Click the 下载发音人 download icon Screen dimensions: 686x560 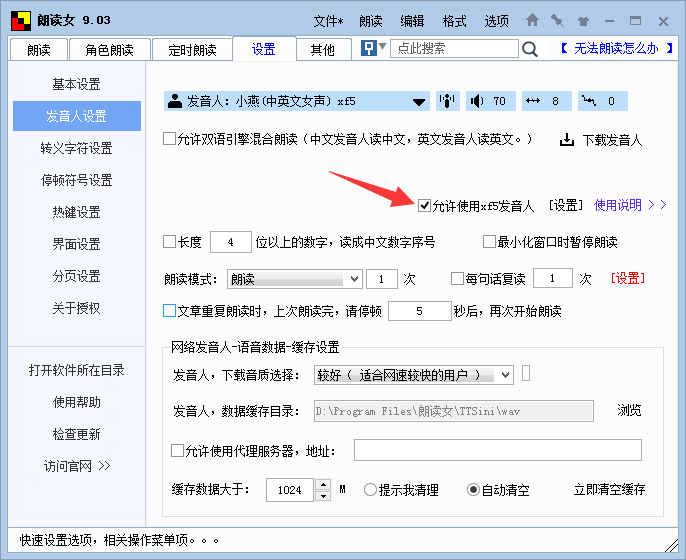[x=567, y=140]
